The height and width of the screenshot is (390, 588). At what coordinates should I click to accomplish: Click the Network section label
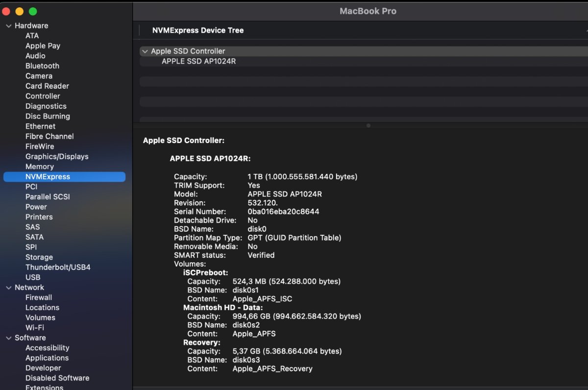coord(29,288)
